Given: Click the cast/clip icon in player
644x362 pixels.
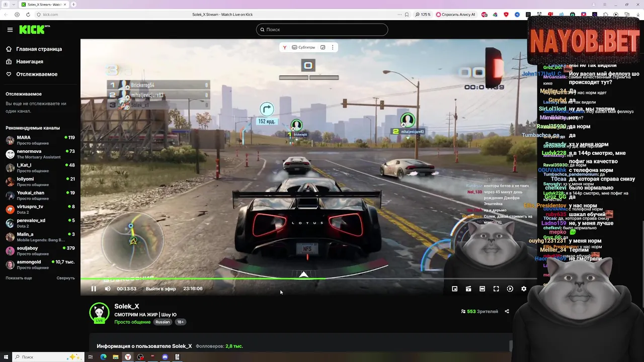Looking at the screenshot, I should tap(468, 289).
